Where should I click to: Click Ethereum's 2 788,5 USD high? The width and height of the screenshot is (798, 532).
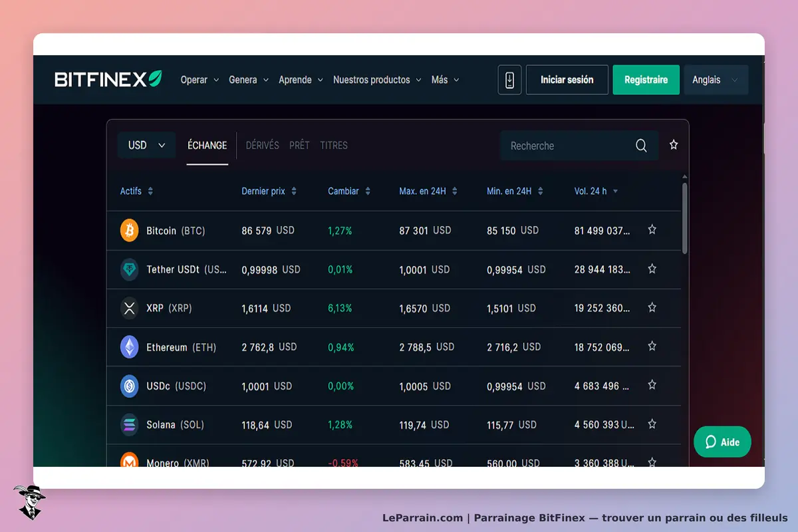(x=427, y=347)
